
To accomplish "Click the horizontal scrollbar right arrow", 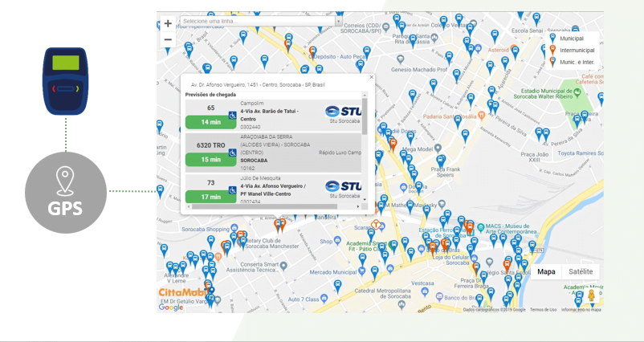I will point(358,206).
